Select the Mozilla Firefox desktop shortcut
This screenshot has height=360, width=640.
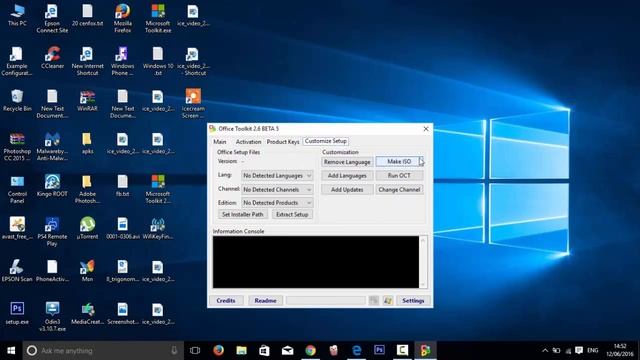click(122, 19)
